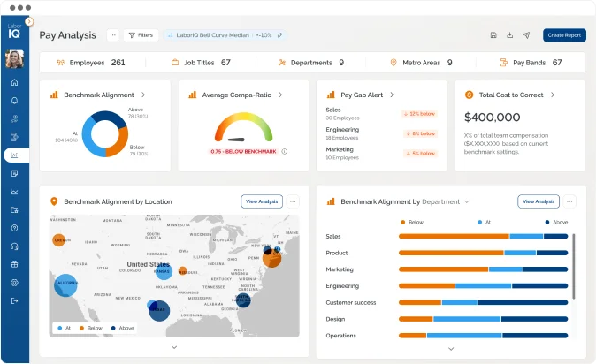Click Engineering 8% below badge

click(x=421, y=133)
